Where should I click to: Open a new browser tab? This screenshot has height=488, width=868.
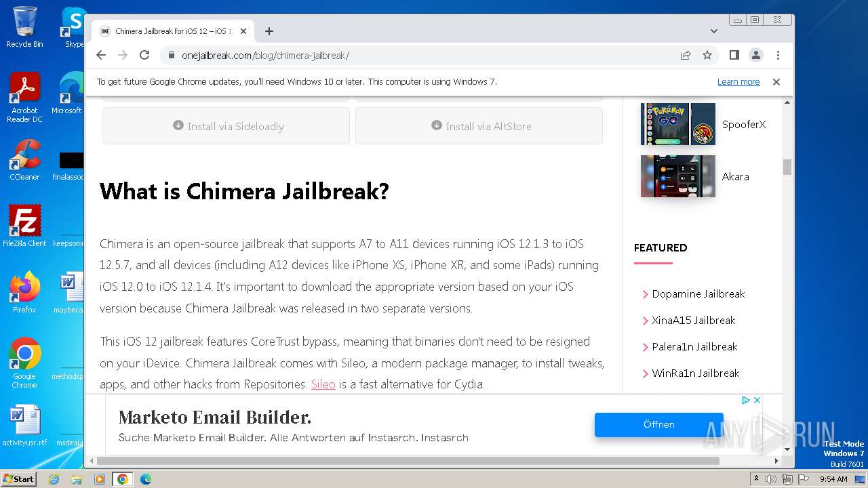[x=269, y=31]
